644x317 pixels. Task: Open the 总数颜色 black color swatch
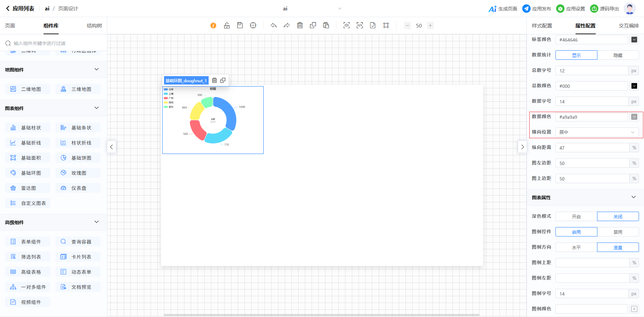[x=634, y=86]
